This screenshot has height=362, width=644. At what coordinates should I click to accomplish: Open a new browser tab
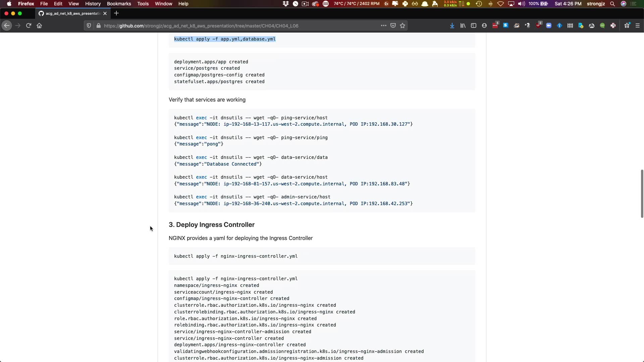click(x=116, y=13)
